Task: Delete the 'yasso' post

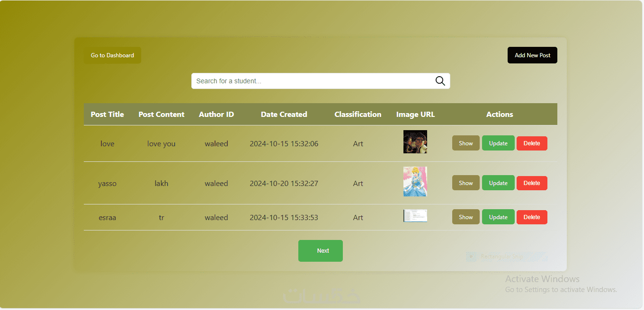Action: (532, 183)
